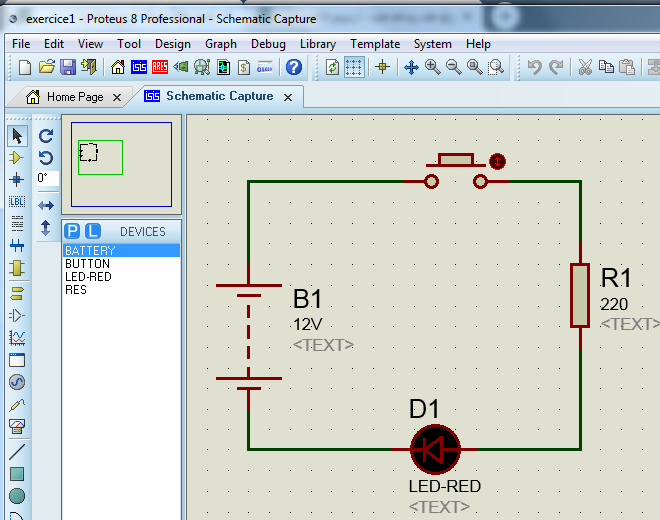Open the Debug menu
660x520 pixels.
(x=268, y=44)
